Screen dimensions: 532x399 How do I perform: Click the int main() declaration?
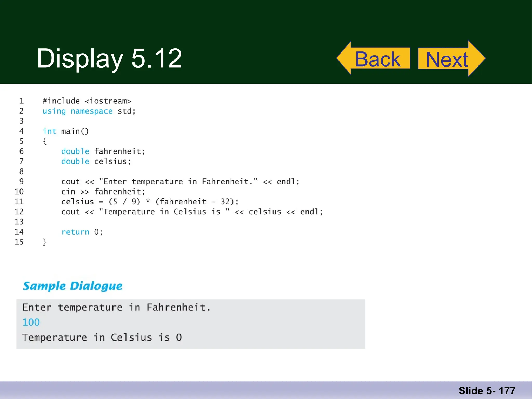pos(66,131)
